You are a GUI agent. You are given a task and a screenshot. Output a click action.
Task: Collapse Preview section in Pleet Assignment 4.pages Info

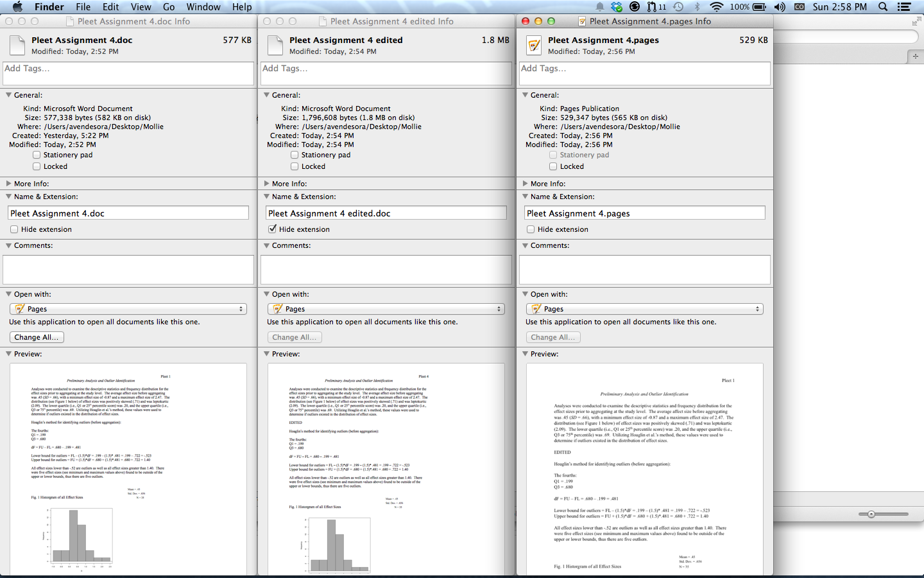point(526,354)
